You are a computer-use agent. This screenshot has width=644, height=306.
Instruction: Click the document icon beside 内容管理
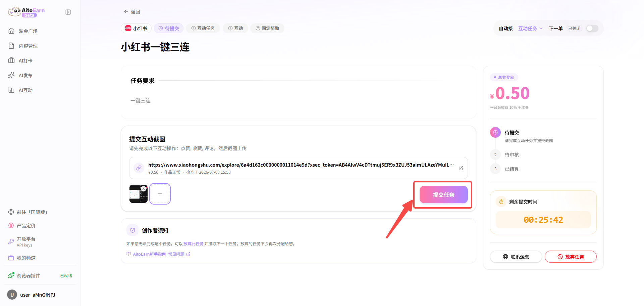(x=11, y=46)
